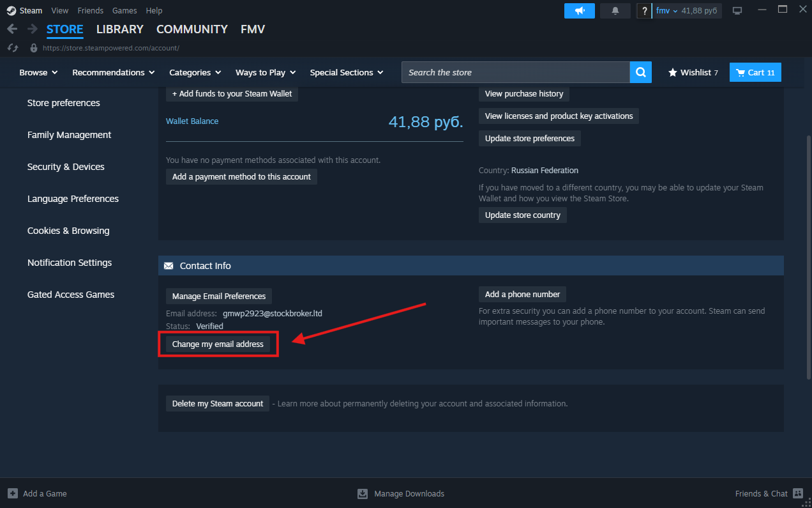812x508 pixels.
Task: Click the Wallet Balance link
Action: (x=192, y=121)
